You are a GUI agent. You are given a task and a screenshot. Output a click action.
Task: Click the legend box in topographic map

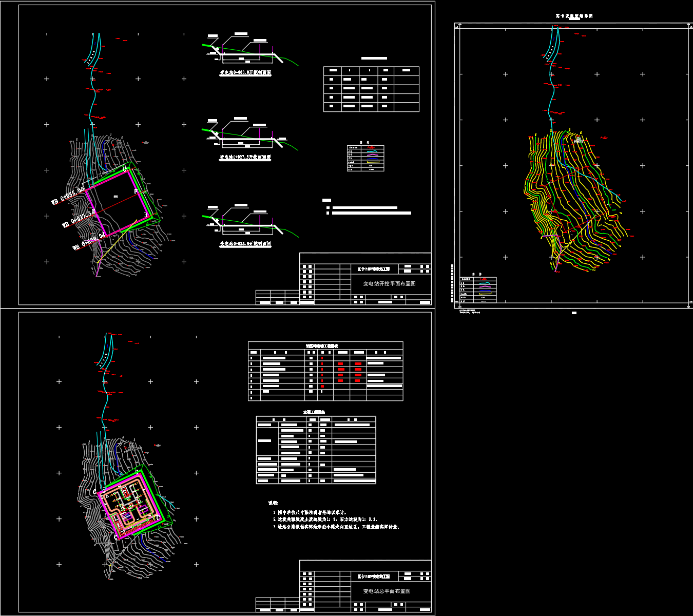pos(478,290)
